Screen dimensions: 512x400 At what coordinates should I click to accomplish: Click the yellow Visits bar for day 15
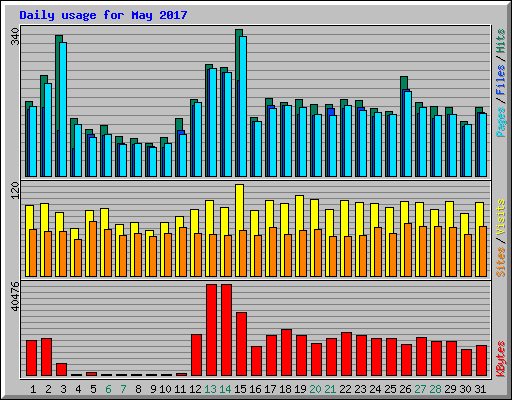click(x=239, y=207)
